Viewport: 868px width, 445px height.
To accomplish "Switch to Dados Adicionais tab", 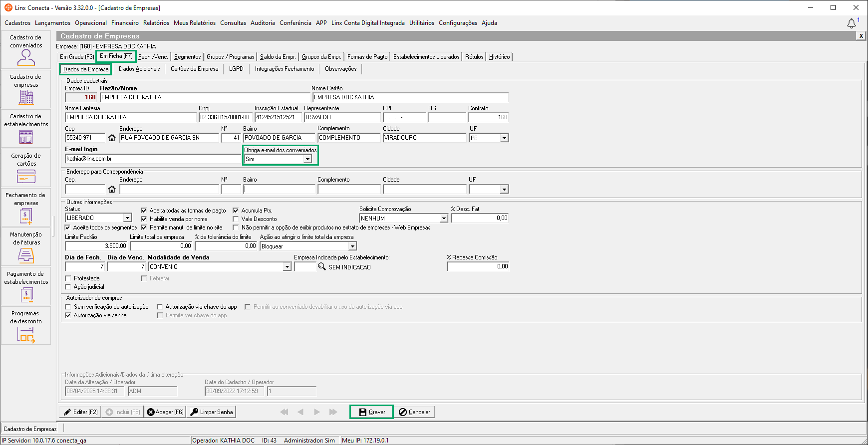I will [139, 69].
